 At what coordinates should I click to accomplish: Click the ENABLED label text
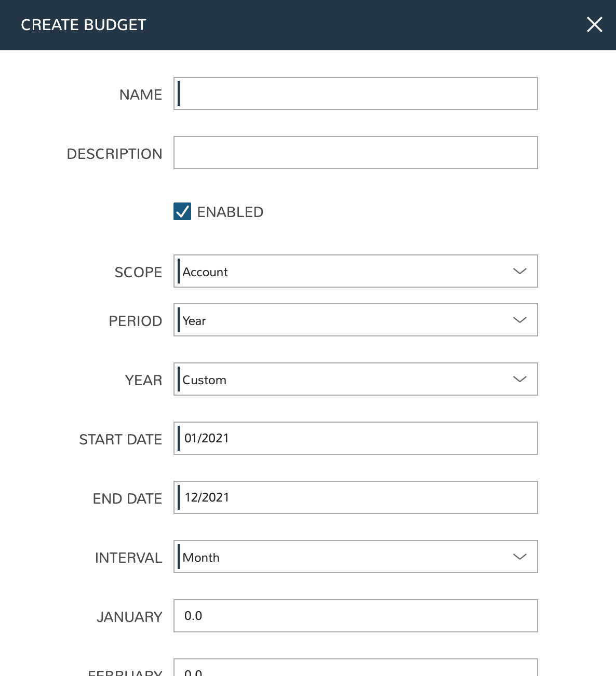tap(230, 212)
